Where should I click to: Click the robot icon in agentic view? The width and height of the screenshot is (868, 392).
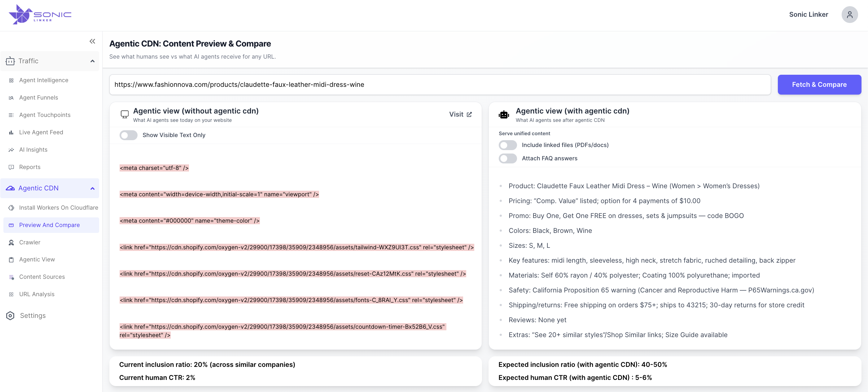(503, 115)
